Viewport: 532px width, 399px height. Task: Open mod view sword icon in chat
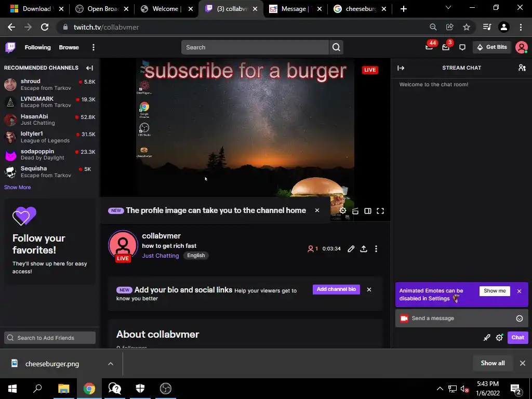(x=487, y=338)
